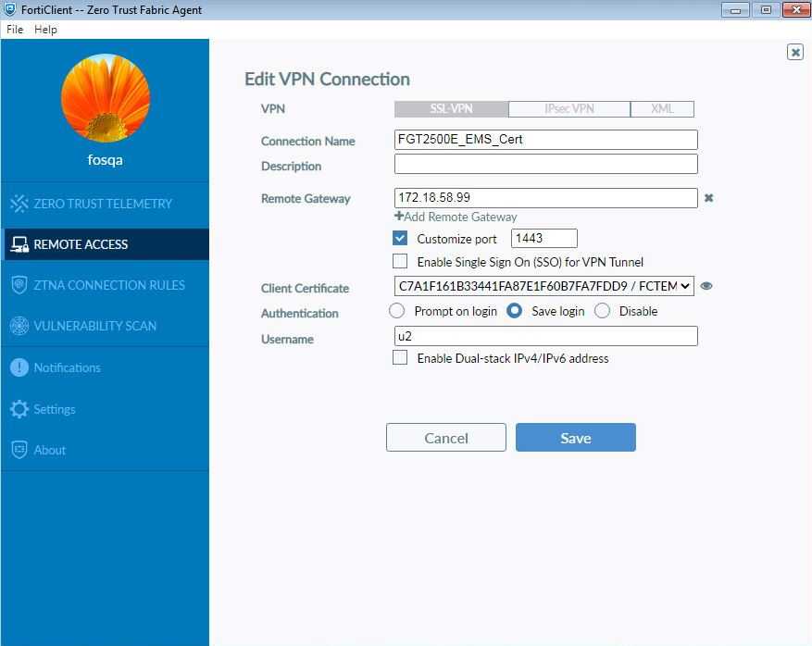Go to Remote Access section
This screenshot has width=812, height=646.
(x=106, y=244)
